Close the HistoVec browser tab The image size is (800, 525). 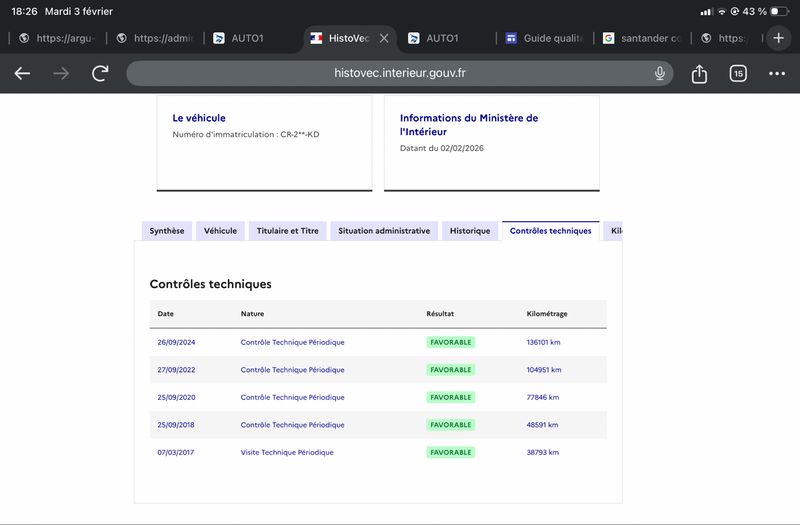pos(384,38)
